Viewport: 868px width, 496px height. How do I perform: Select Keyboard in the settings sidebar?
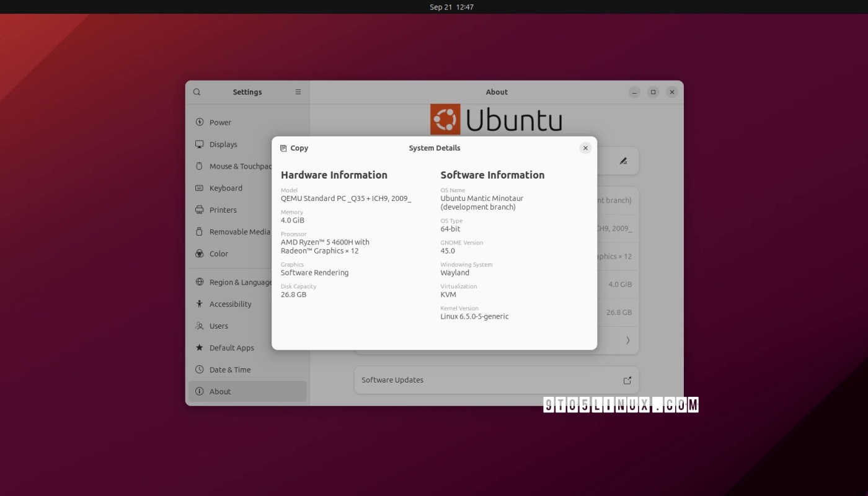tap(247, 188)
